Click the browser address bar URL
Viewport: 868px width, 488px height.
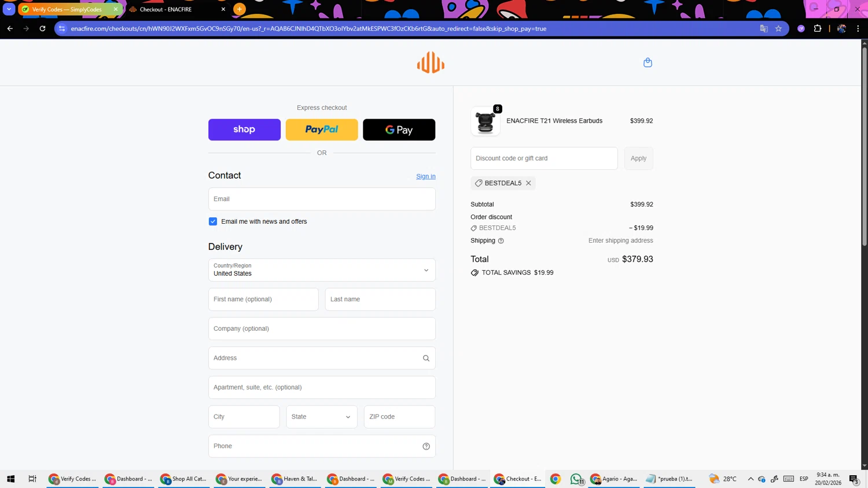pyautogui.click(x=308, y=28)
